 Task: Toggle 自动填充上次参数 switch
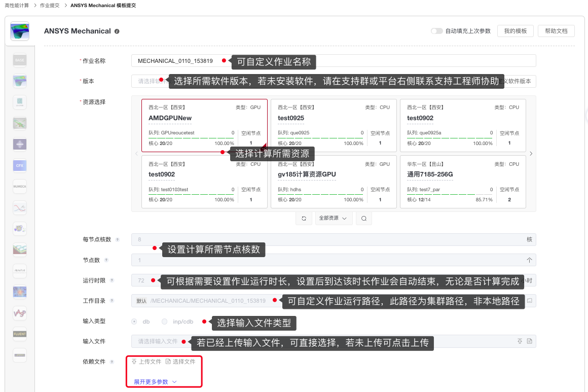click(436, 31)
